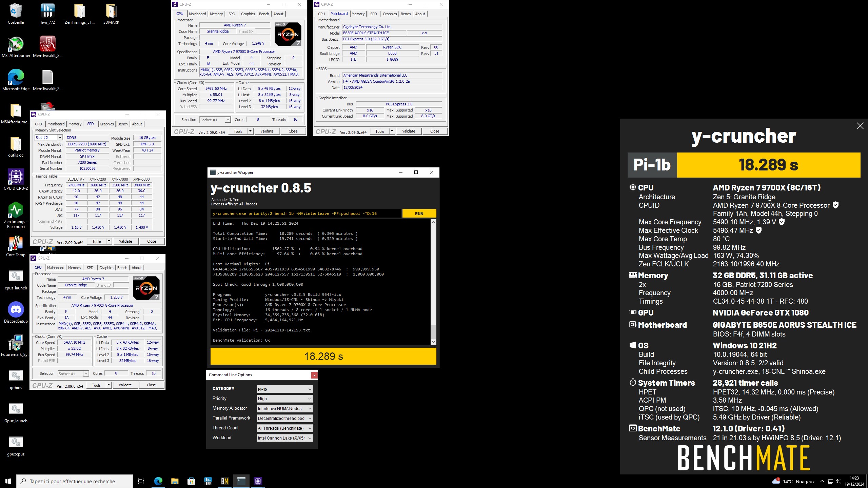Image resolution: width=868 pixels, height=488 pixels.
Task: Switch to CPU-Z taskbar icon
Action: tap(258, 481)
